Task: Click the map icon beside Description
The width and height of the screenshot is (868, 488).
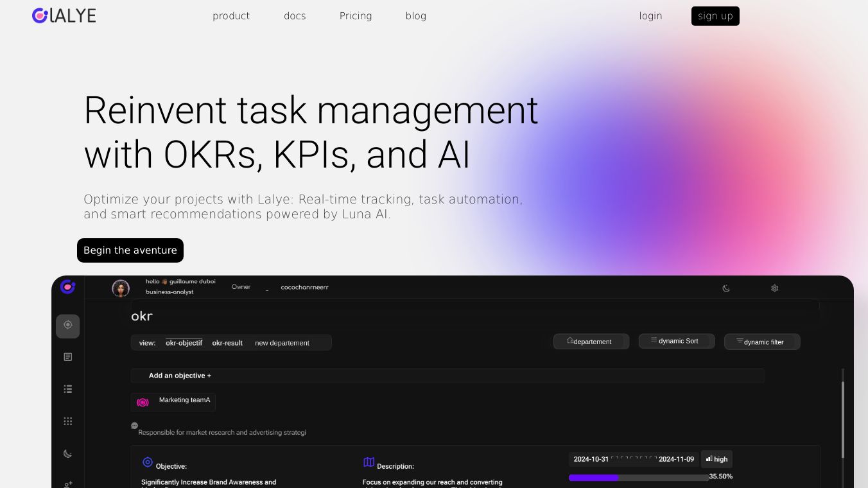Action: click(369, 462)
